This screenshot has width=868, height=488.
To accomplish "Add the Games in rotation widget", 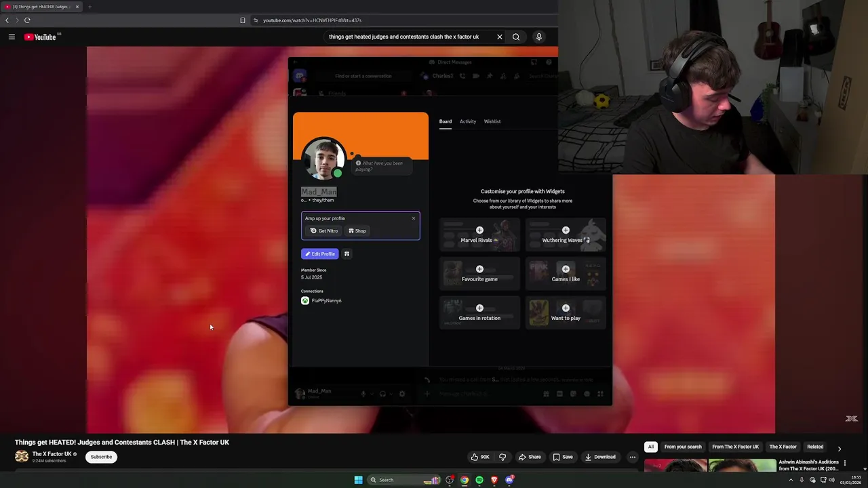I will [x=479, y=312].
